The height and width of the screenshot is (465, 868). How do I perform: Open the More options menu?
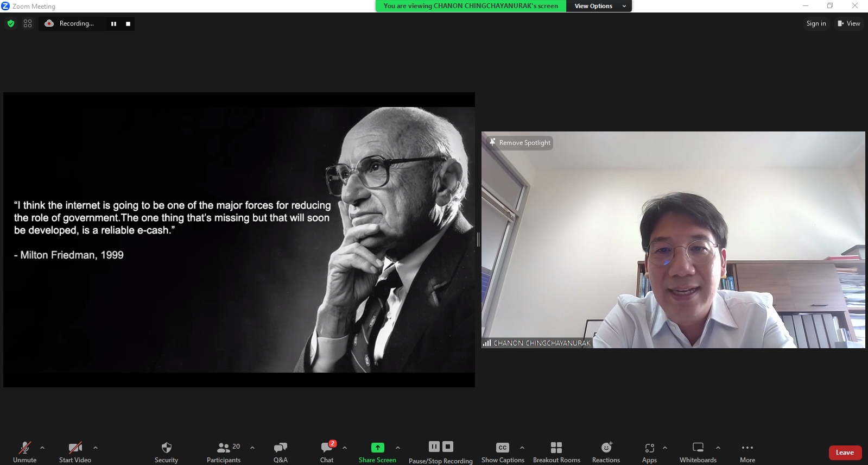pyautogui.click(x=747, y=452)
